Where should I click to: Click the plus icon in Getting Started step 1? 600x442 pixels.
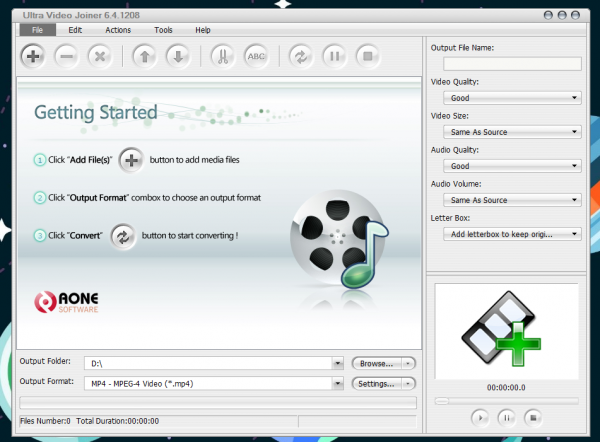tap(131, 160)
